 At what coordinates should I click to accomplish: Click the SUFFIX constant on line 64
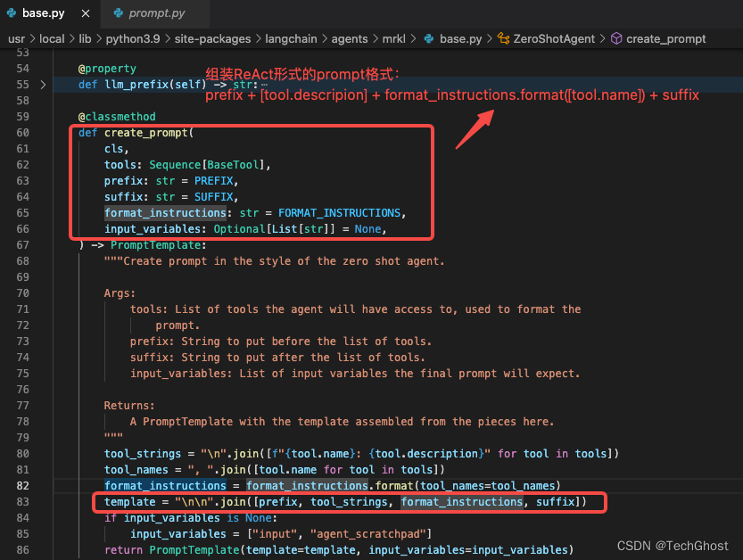click(214, 197)
